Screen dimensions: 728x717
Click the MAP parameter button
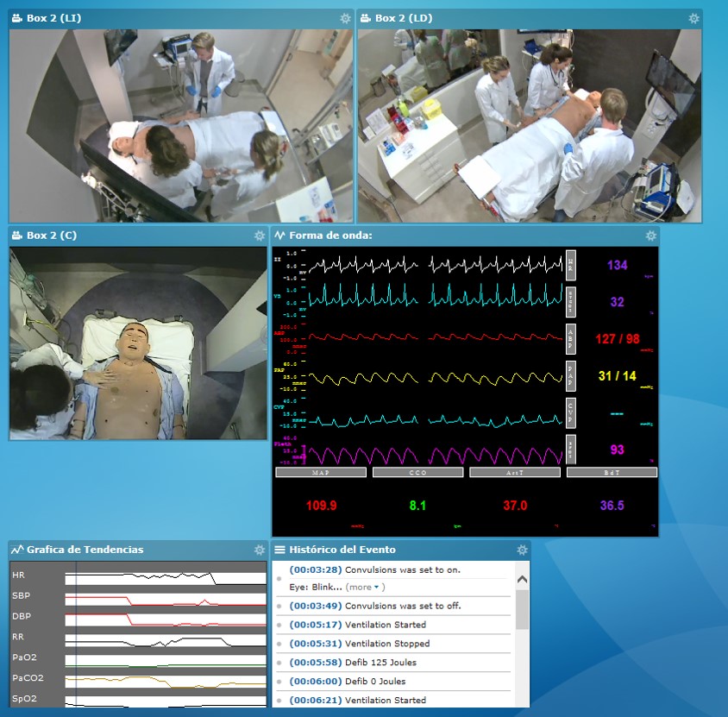[x=321, y=472]
